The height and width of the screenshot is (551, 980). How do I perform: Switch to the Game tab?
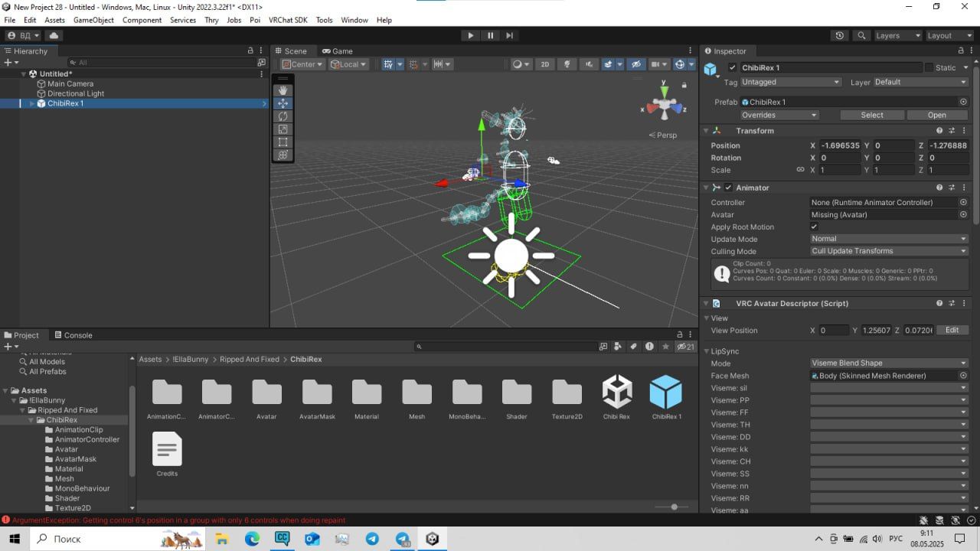pyautogui.click(x=338, y=51)
